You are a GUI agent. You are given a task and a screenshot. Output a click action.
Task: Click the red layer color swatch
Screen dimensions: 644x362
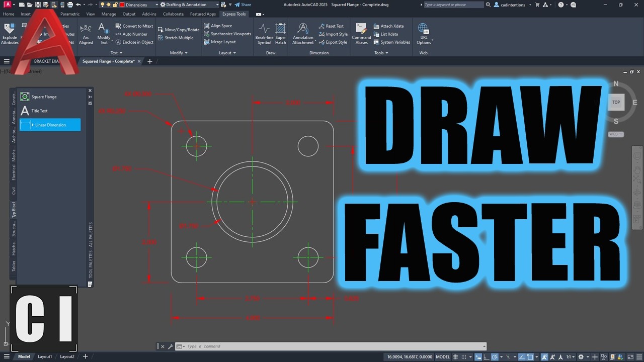122,5
